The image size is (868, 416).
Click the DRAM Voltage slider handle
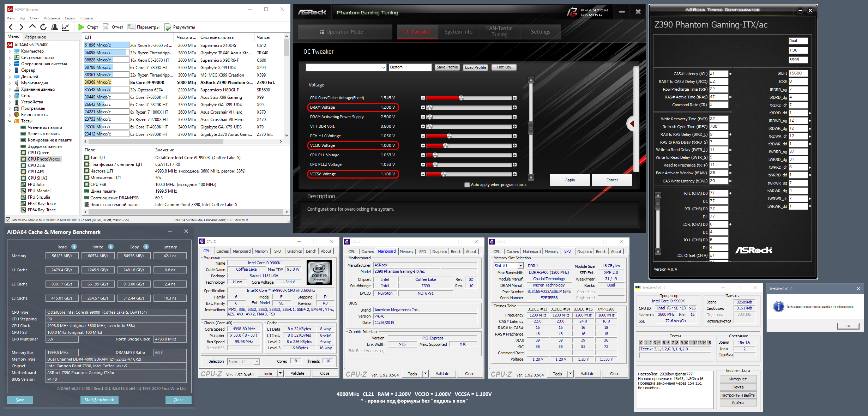coord(429,107)
